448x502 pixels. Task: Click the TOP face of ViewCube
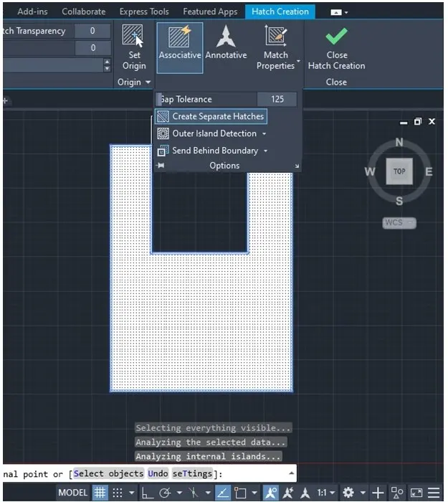[x=399, y=171]
